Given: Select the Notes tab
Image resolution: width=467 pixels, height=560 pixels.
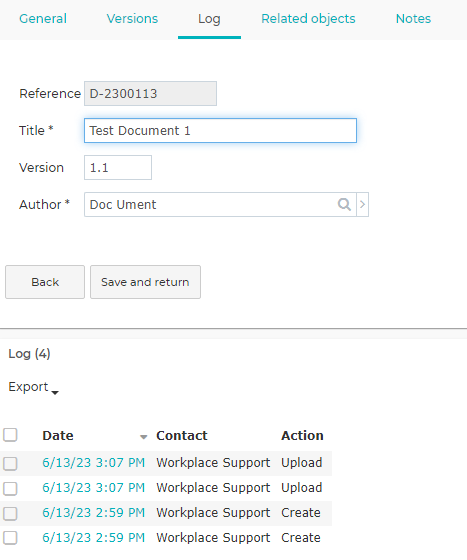Looking at the screenshot, I should [x=413, y=19].
